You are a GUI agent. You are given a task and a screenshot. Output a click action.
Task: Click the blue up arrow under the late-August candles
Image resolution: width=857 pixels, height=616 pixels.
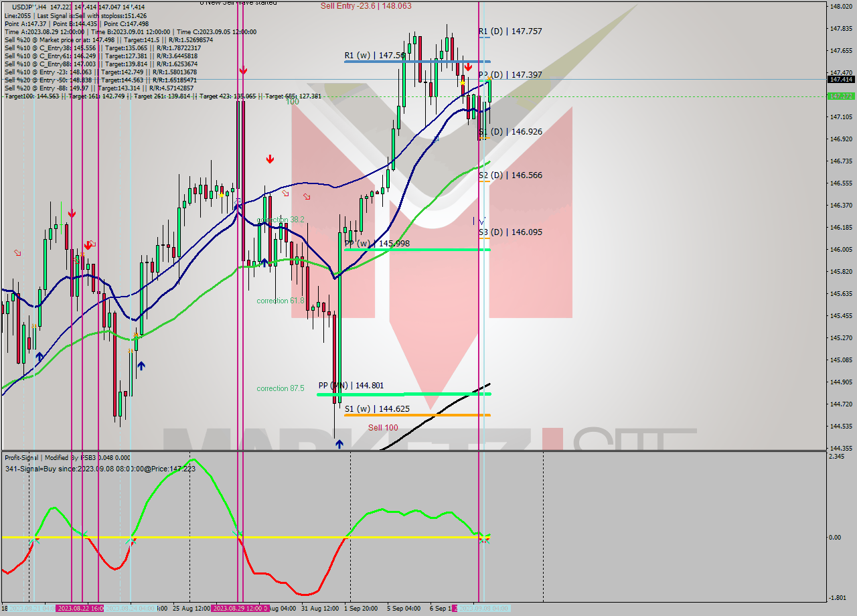click(264, 263)
